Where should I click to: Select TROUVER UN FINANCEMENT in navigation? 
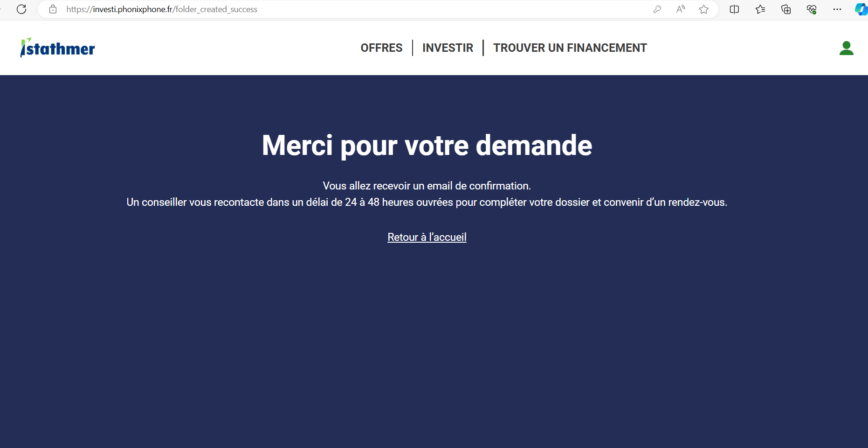point(570,48)
